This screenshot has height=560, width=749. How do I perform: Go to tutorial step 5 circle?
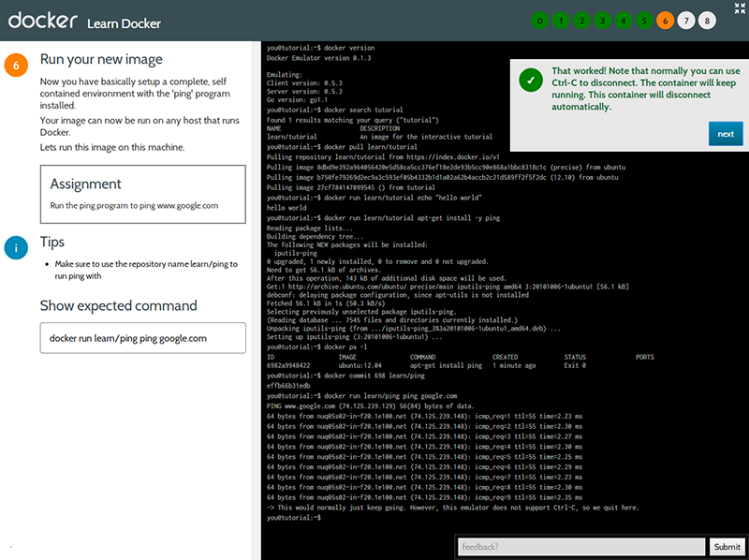coord(644,21)
